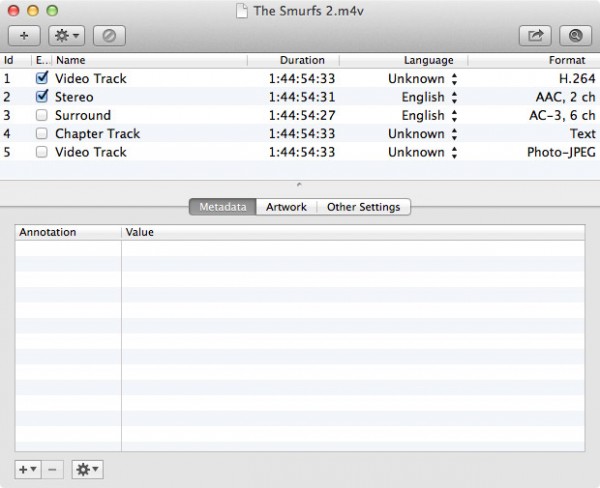The height and width of the screenshot is (488, 600).
Task: Switch to the Artwork tab
Action: pos(286,207)
